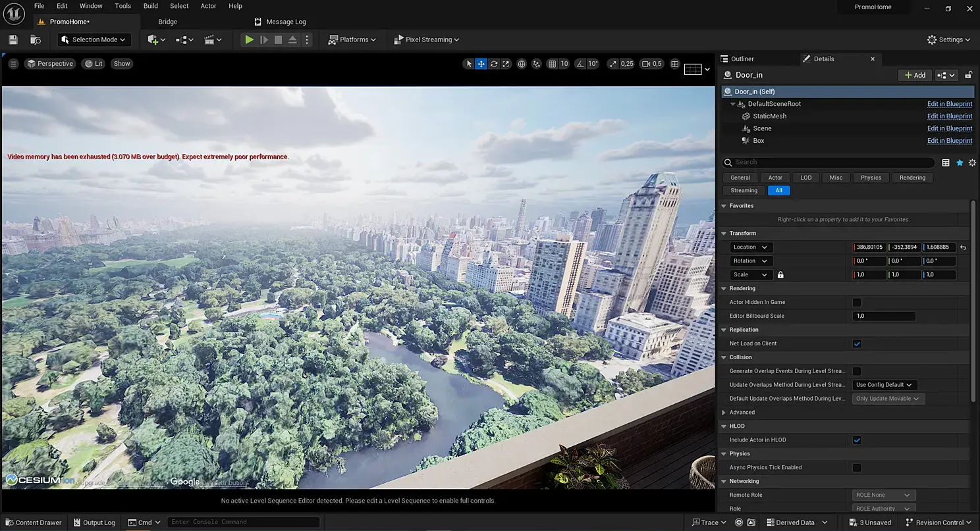This screenshot has width=980, height=531.
Task: Toggle grid snapping icon
Action: pos(553,64)
